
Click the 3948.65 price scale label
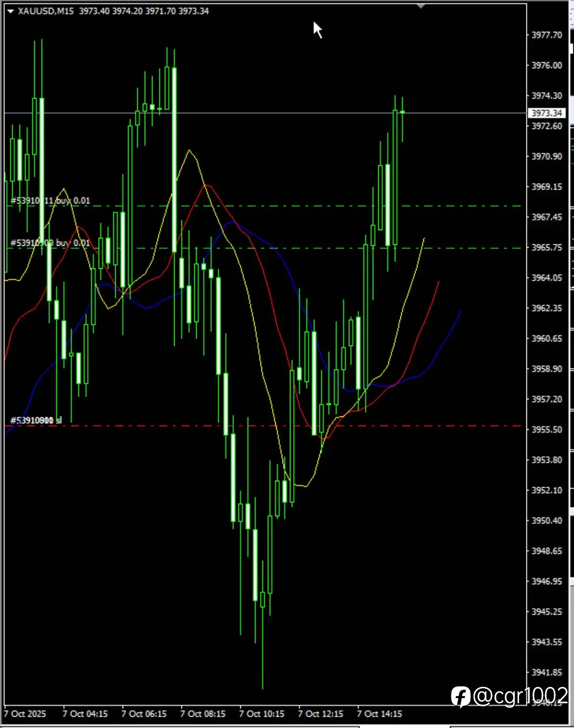pyautogui.click(x=547, y=551)
